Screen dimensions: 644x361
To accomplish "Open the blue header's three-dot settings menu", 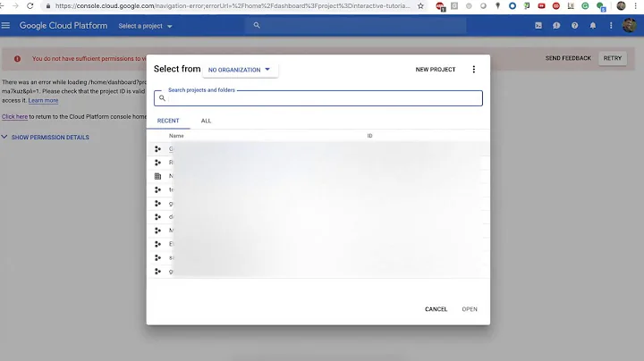I will click(x=611, y=25).
